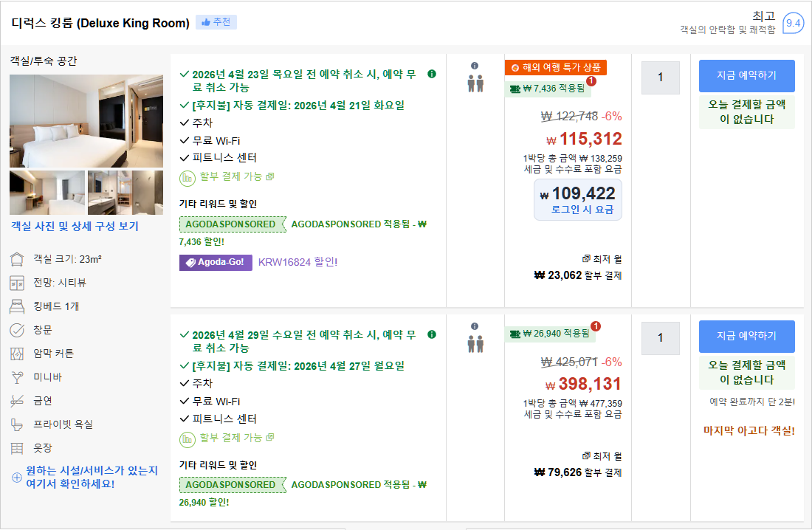
Task: Click the occupancy info icon in first offer
Action: (475, 65)
